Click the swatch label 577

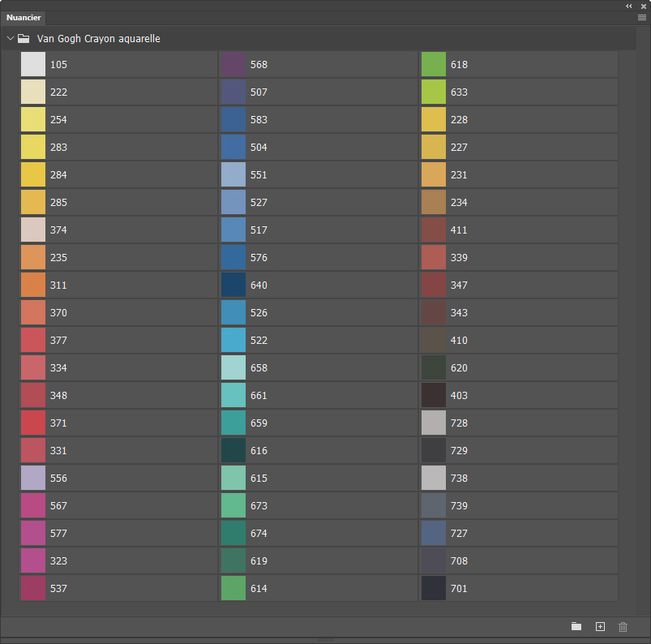(58, 533)
